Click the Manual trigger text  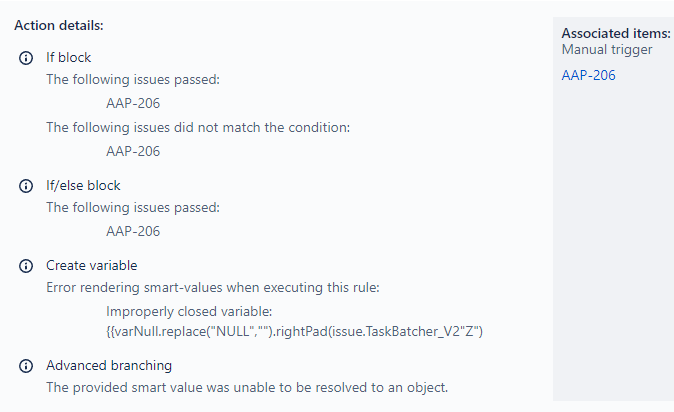coord(607,50)
